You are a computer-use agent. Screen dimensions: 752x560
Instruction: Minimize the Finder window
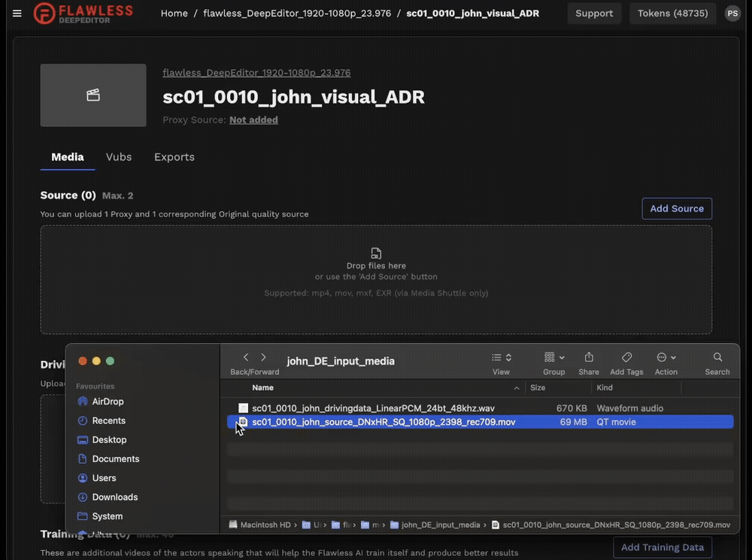pyautogui.click(x=96, y=361)
